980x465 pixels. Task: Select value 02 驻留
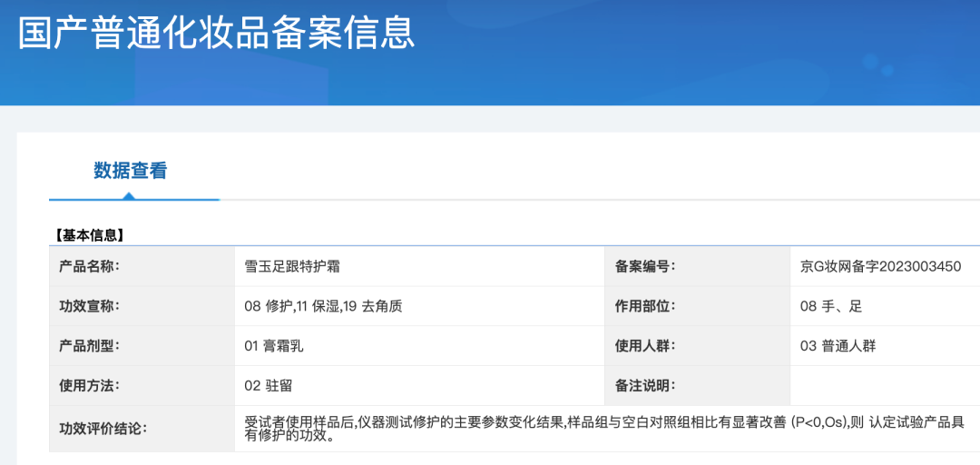pyautogui.click(x=268, y=386)
